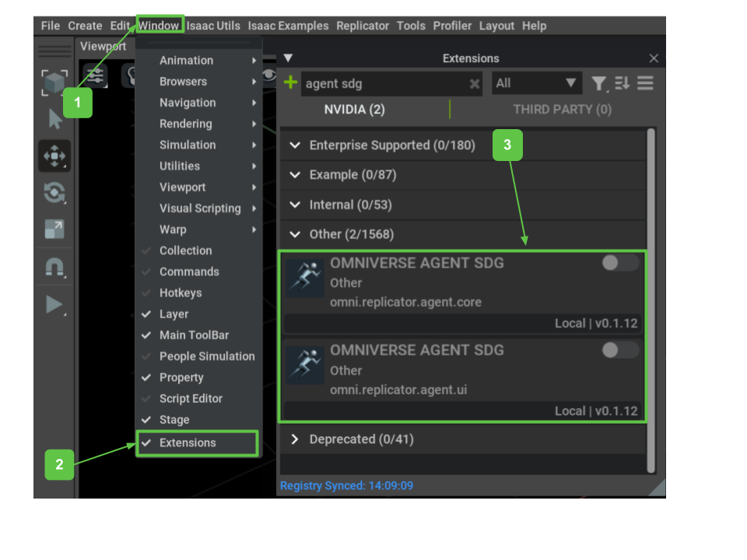The width and height of the screenshot is (747, 560).
Task: Collapse the Example (0/87) category
Action: (295, 175)
